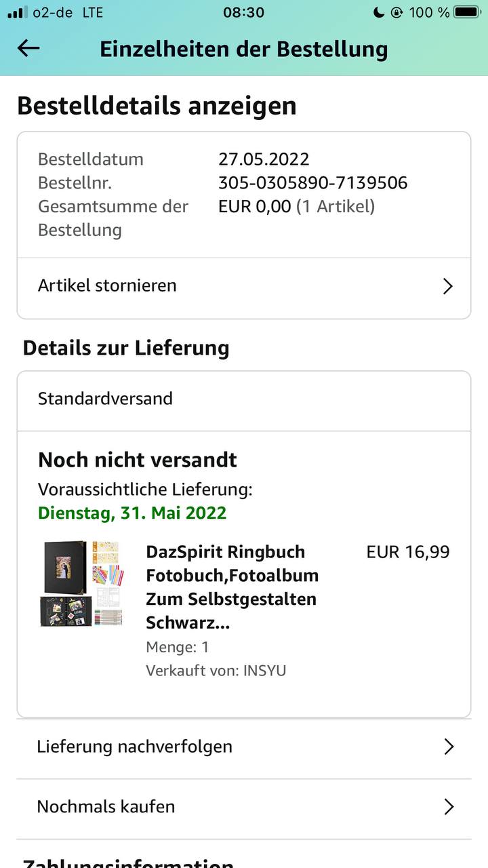
Task: Tap the Do Not Disturb moon icon
Action: pyautogui.click(x=379, y=12)
